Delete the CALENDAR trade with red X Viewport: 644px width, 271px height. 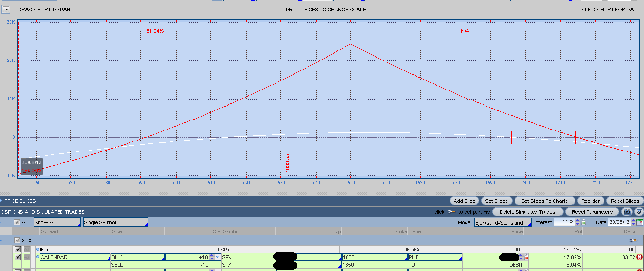point(639,257)
